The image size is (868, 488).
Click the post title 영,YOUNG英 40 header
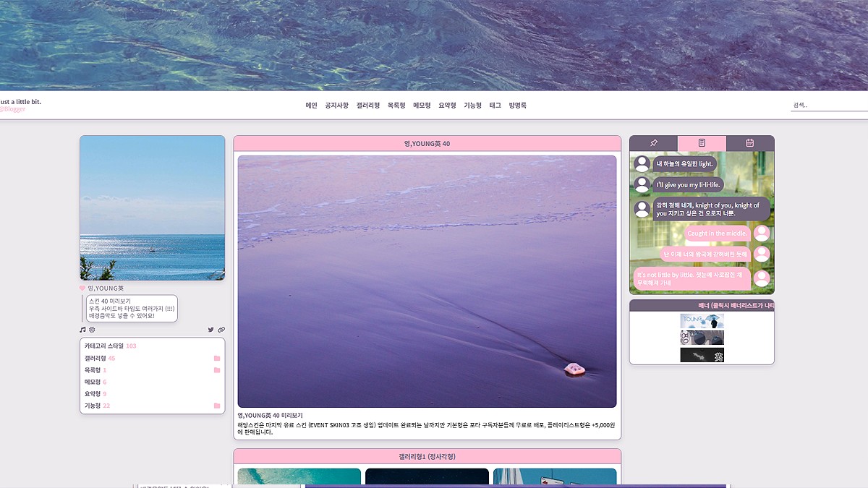427,144
